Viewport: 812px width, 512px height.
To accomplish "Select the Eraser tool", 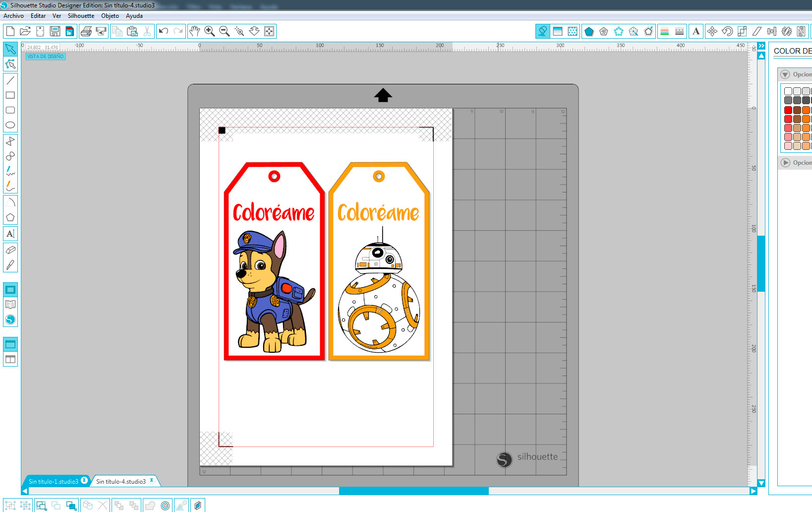I will click(10, 250).
